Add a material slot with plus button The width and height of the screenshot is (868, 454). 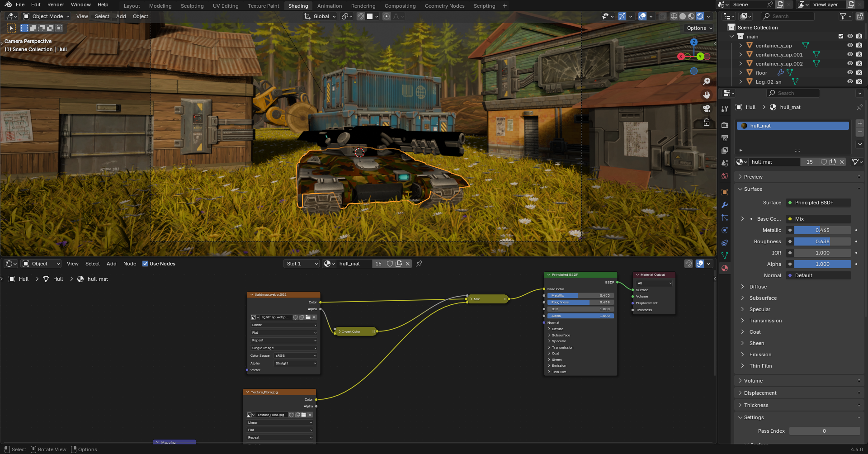click(x=860, y=123)
